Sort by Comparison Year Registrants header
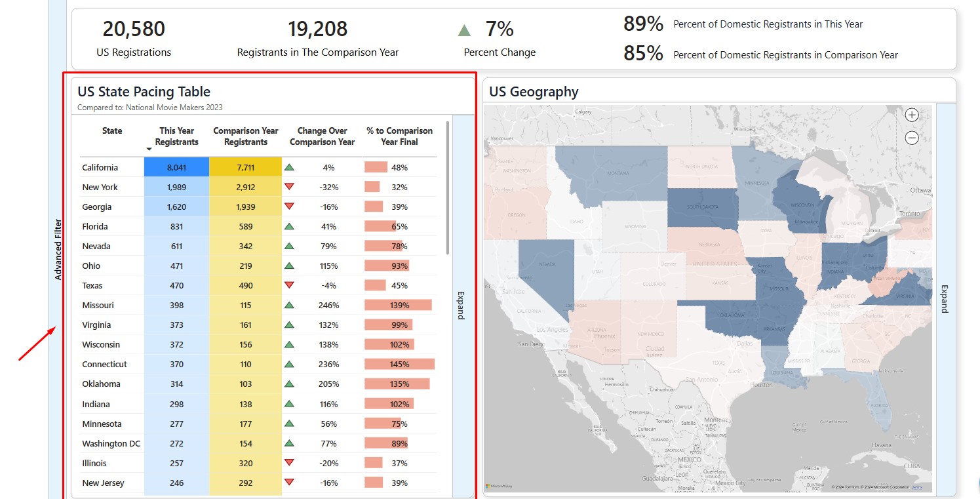Image resolution: width=980 pixels, height=499 pixels. [x=246, y=136]
